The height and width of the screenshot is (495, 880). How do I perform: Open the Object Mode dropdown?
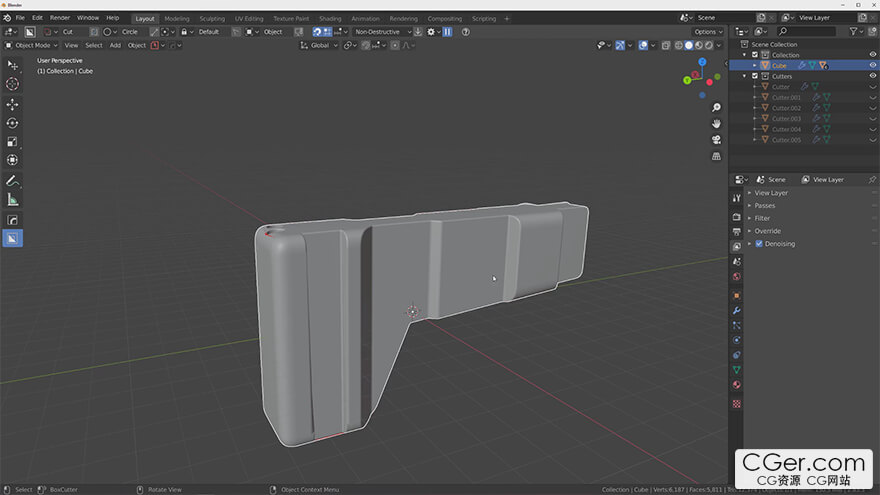[30, 45]
